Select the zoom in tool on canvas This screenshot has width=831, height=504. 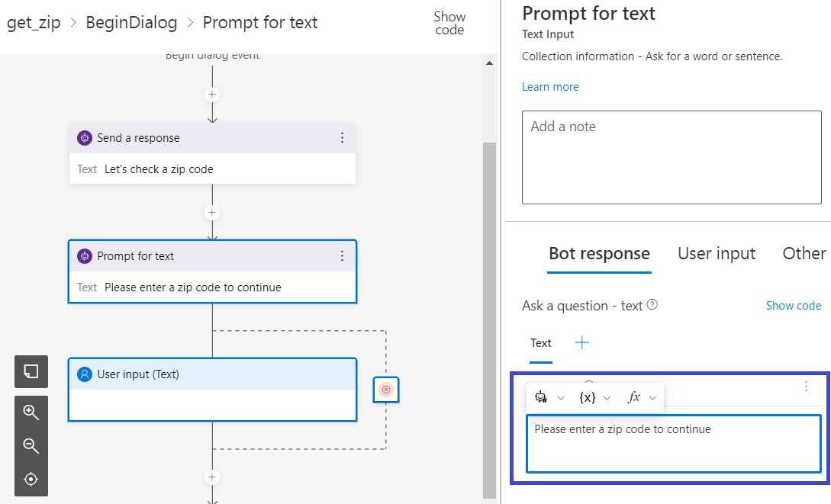[x=31, y=413]
